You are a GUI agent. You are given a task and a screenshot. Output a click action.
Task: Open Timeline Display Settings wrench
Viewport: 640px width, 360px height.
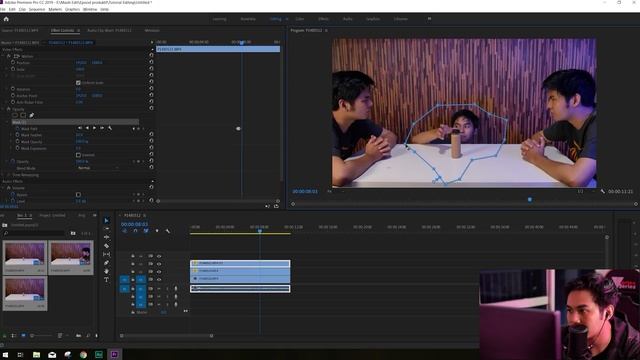point(167,231)
